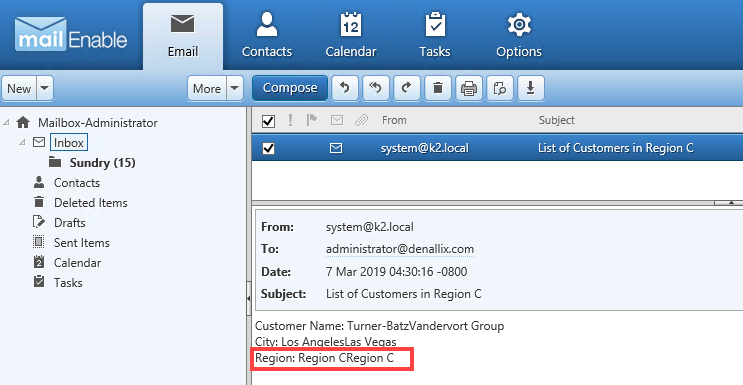Uncheck the system@k2.local message checkbox
This screenshot has height=385, width=743.
268,148
